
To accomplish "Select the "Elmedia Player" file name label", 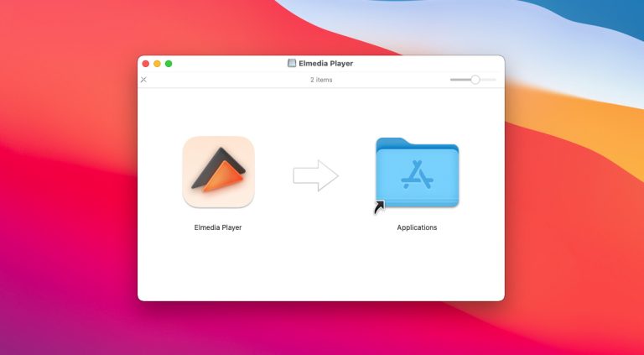I will (218, 227).
